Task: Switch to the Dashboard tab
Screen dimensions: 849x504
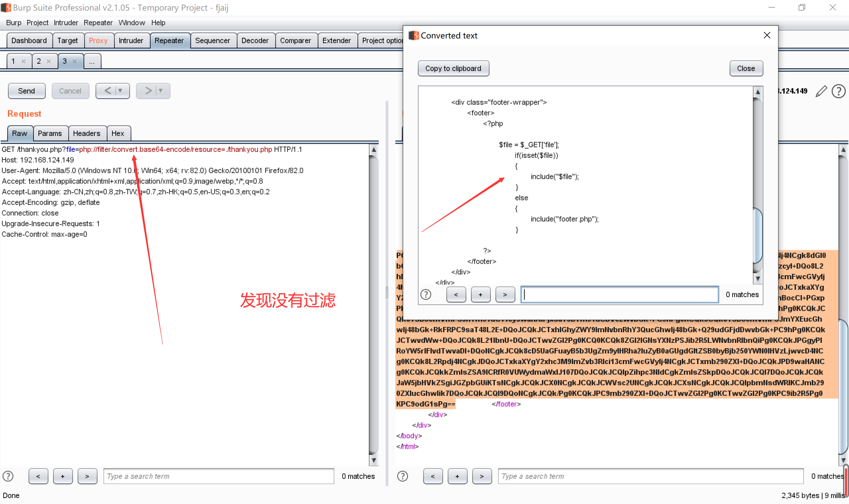Action: click(x=29, y=41)
